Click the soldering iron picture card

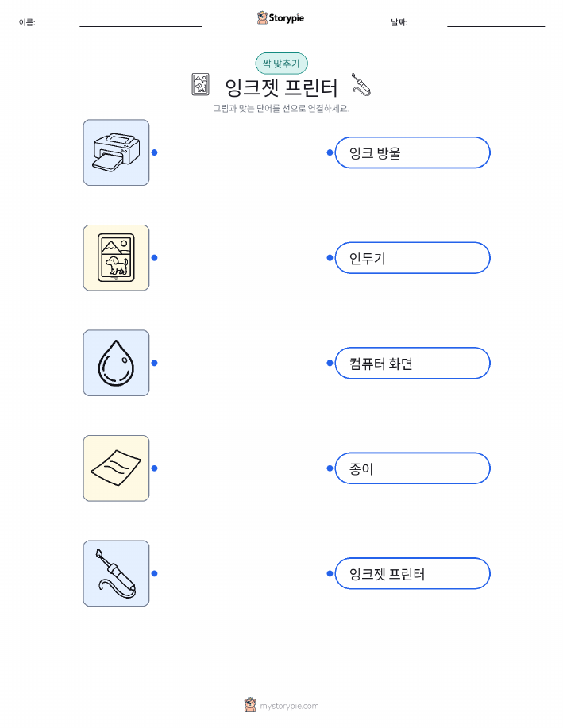click(116, 573)
